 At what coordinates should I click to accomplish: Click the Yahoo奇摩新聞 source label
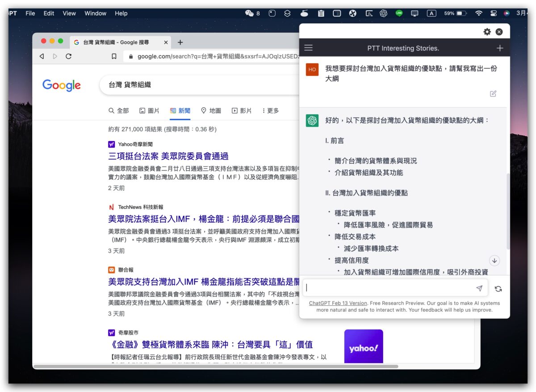[135, 144]
